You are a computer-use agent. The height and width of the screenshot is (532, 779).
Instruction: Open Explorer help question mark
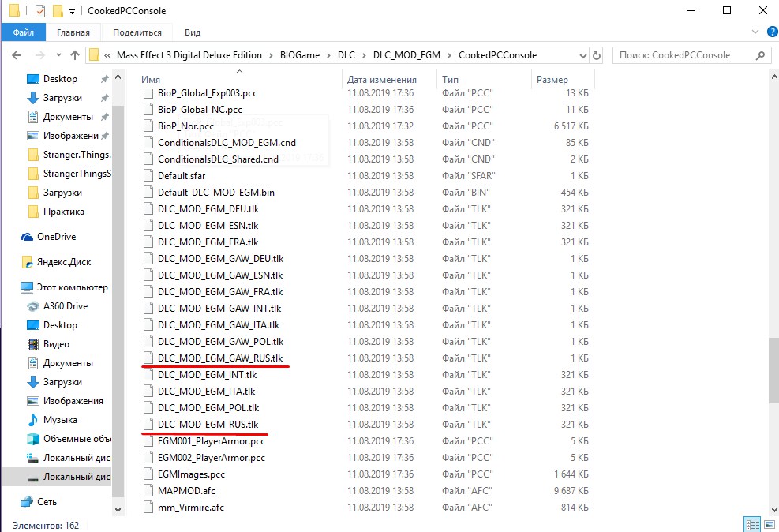(773, 32)
